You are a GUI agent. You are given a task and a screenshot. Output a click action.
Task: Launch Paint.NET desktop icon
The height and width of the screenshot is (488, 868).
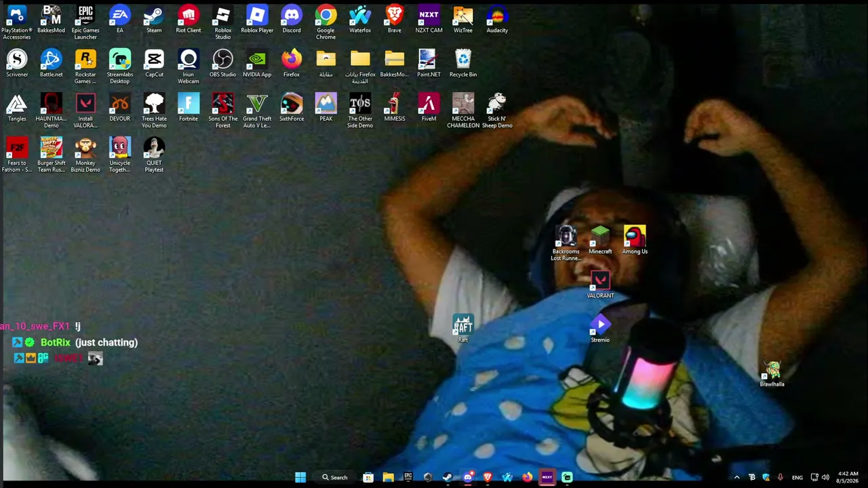click(429, 63)
